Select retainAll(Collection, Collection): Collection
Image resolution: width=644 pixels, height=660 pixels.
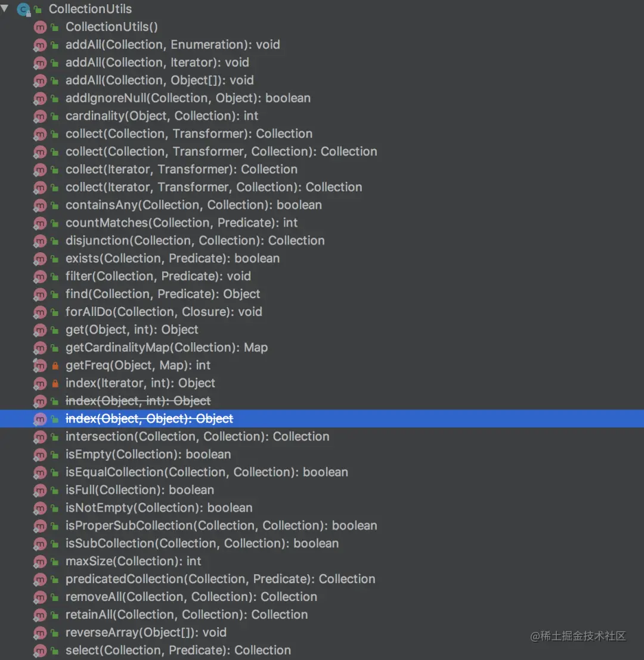[x=187, y=615]
